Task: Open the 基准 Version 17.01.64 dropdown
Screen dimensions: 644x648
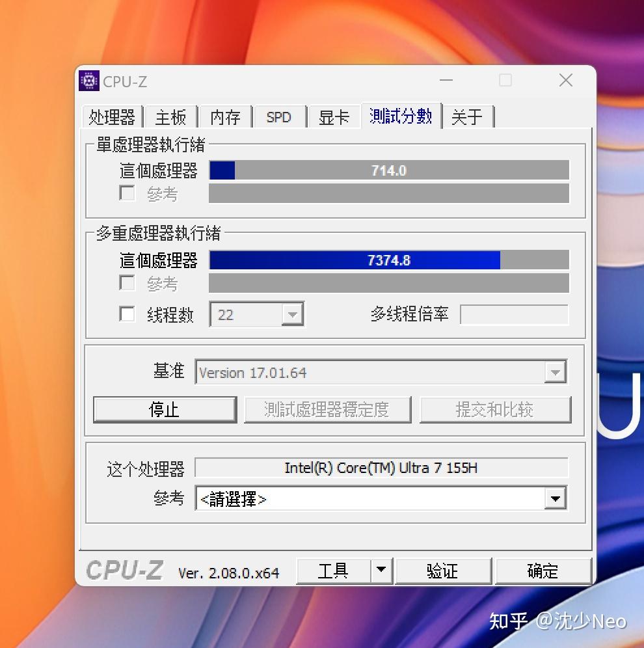Action: [x=381, y=372]
